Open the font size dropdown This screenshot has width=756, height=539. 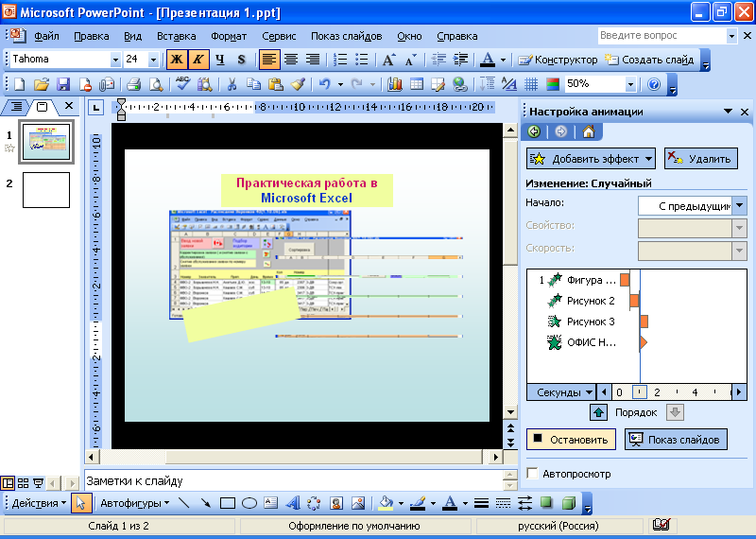(x=154, y=60)
